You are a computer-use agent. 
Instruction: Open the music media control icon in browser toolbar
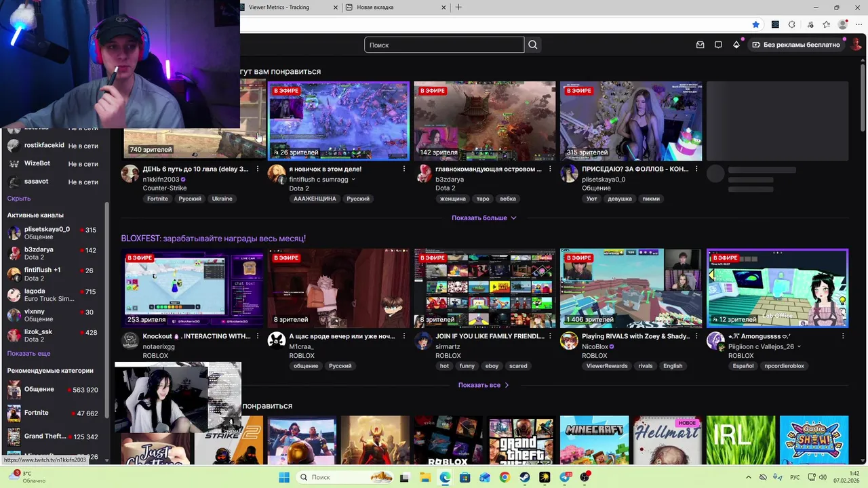pos(810,25)
